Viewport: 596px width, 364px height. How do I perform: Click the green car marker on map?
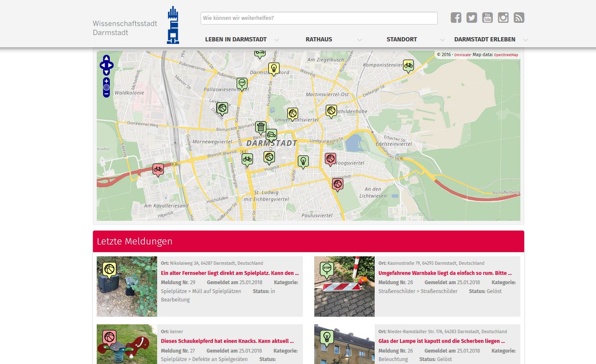pos(271,135)
